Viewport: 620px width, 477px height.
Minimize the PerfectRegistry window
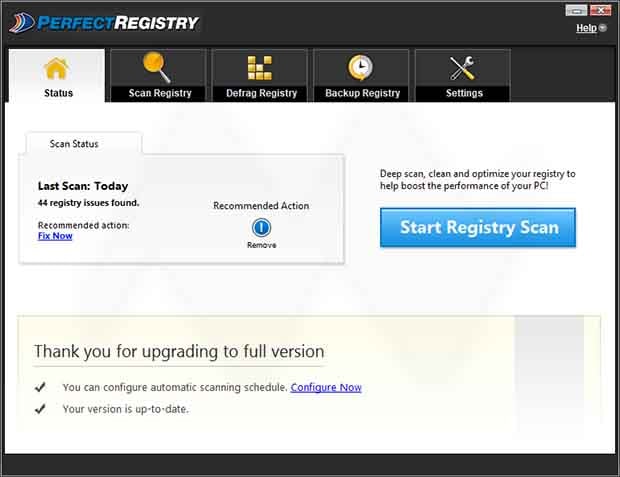[x=577, y=10]
